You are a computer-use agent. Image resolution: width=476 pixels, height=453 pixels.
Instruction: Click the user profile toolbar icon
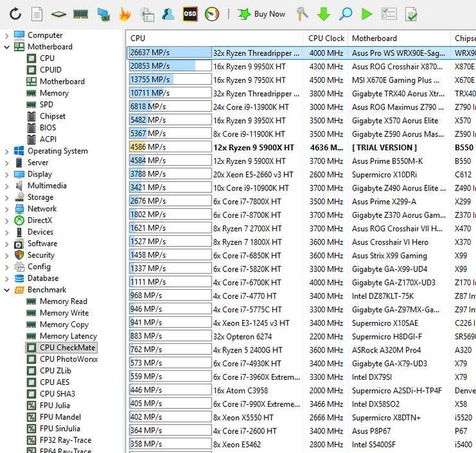168,14
